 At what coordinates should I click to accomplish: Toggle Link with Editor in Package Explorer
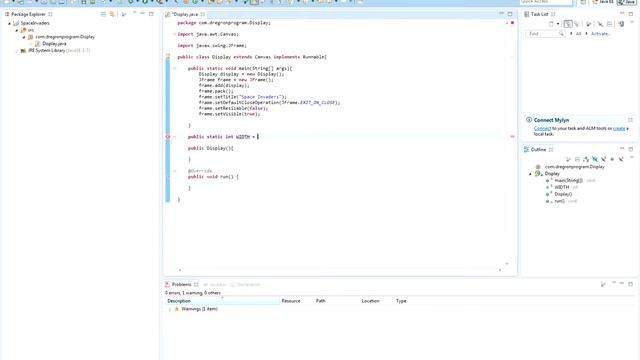pos(112,14)
